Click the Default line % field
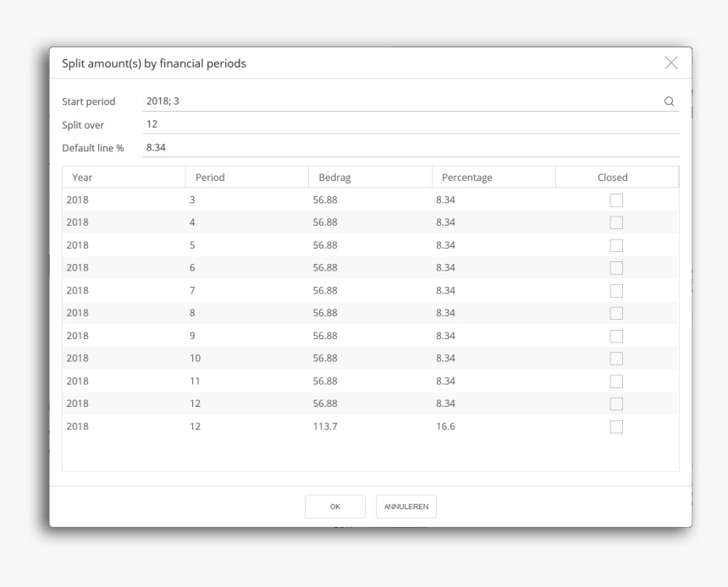 411,147
